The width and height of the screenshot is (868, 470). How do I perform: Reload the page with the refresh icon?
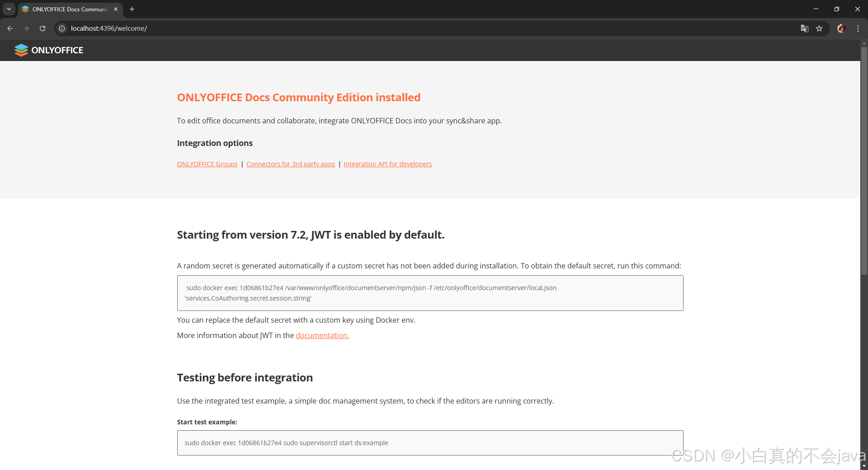pyautogui.click(x=42, y=28)
